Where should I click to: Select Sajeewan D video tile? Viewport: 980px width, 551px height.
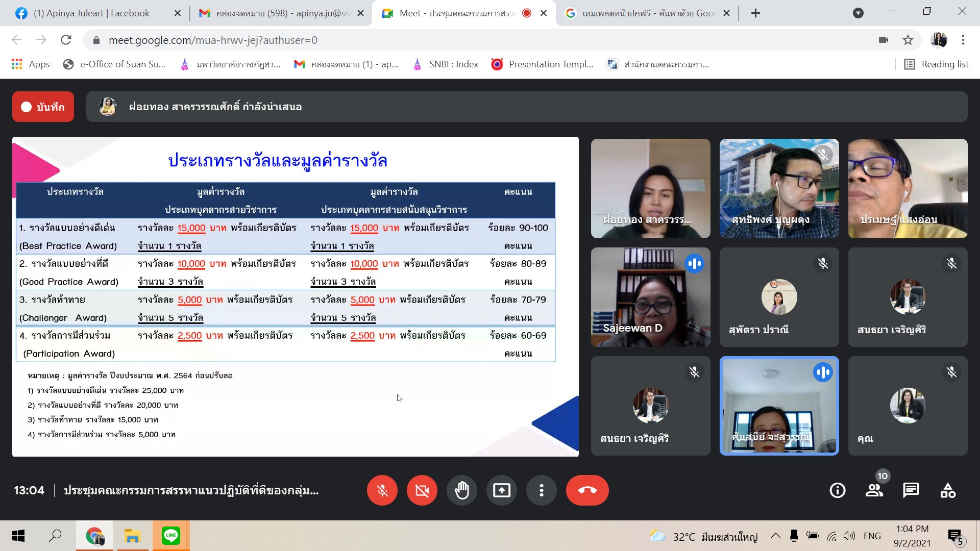650,297
